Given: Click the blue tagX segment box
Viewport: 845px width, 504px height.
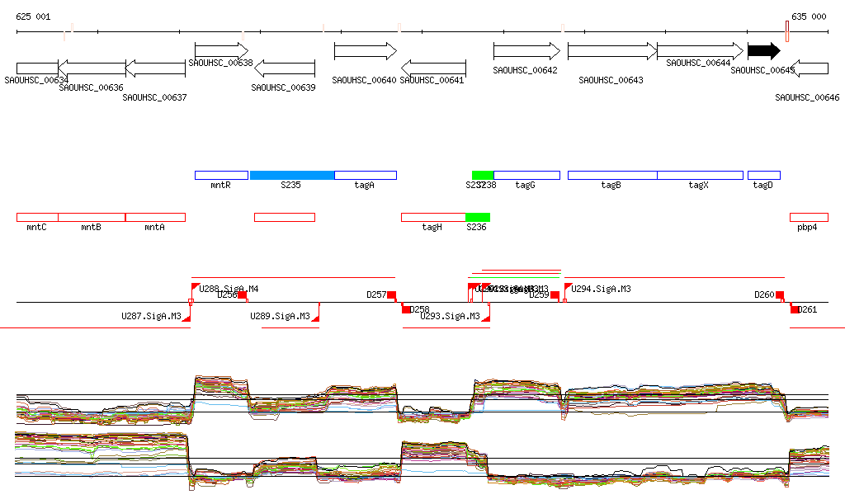Looking at the screenshot, I should tap(701, 175).
